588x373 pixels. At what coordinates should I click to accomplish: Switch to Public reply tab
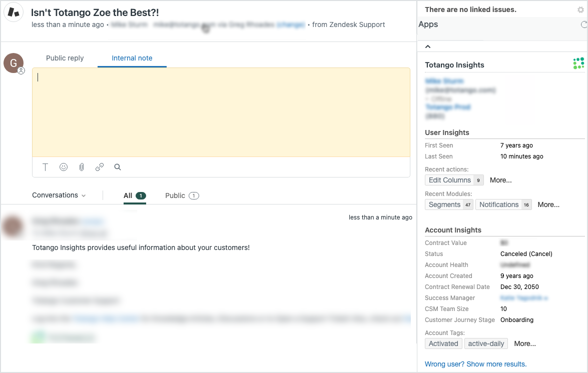[65, 58]
